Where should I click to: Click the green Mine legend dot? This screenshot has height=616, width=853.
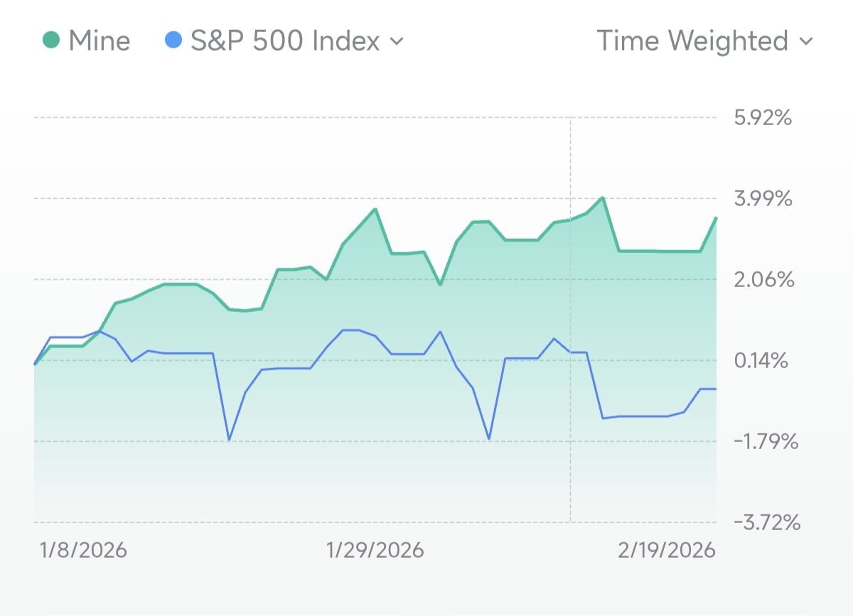point(50,40)
